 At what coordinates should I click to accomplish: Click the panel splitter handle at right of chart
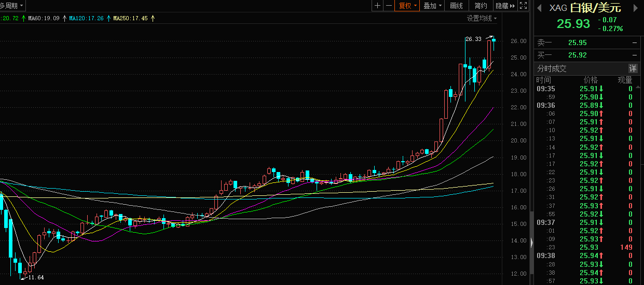coord(531,243)
